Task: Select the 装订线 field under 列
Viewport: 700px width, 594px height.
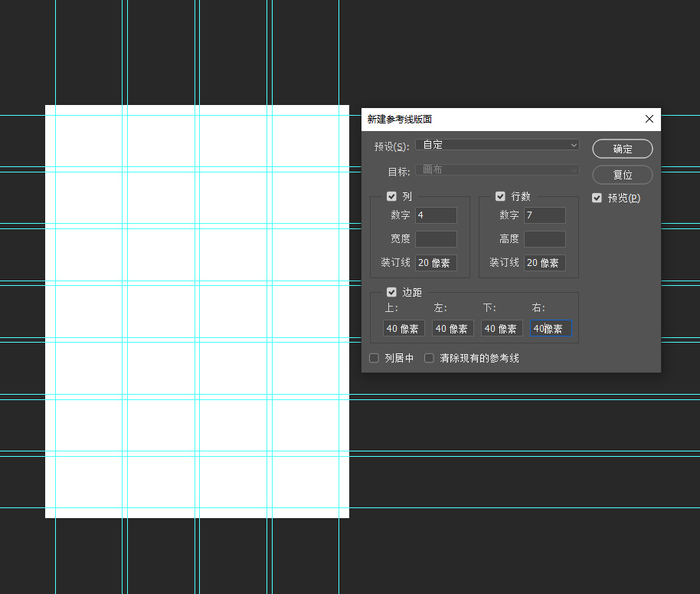Action: (x=436, y=263)
